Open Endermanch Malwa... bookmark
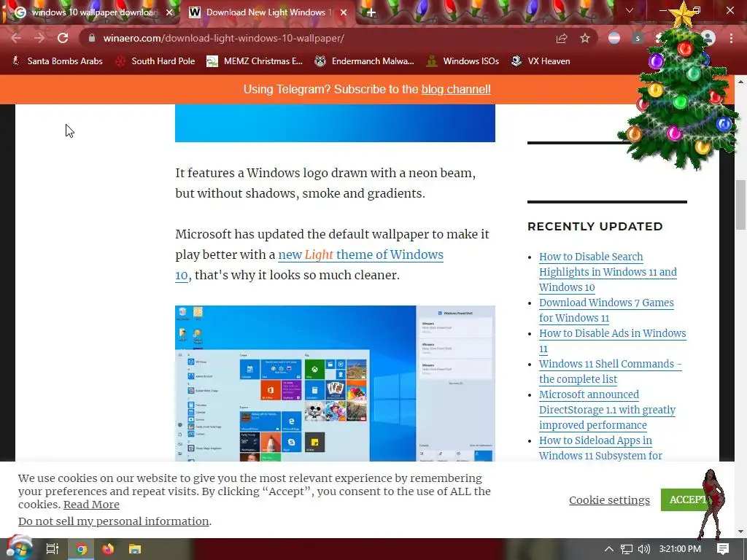 (x=365, y=61)
